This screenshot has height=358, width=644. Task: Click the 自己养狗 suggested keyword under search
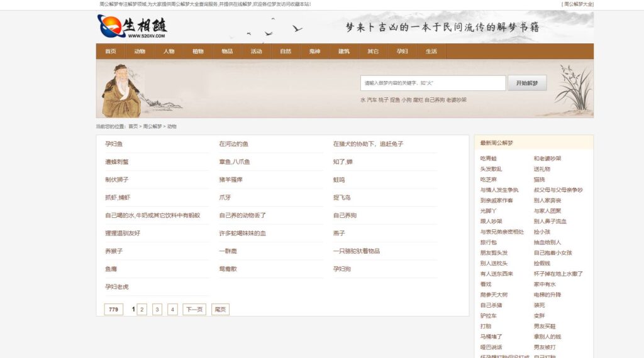(435, 100)
